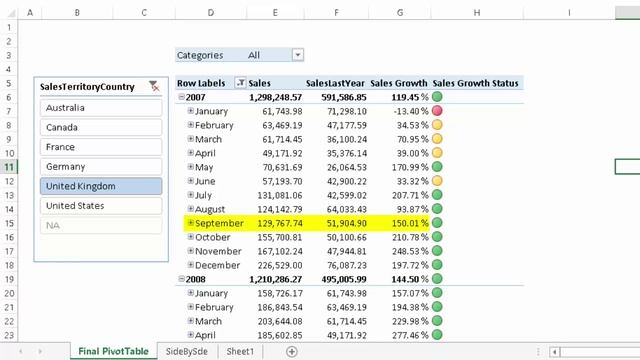The height and width of the screenshot is (360, 640).
Task: Click the Sales column header cell
Action: [x=275, y=83]
